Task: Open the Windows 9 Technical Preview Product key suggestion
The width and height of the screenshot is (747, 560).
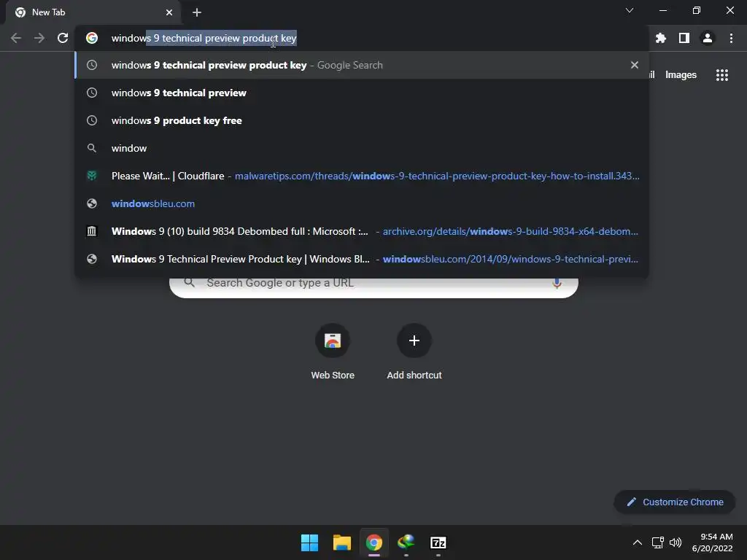Action: [362, 259]
